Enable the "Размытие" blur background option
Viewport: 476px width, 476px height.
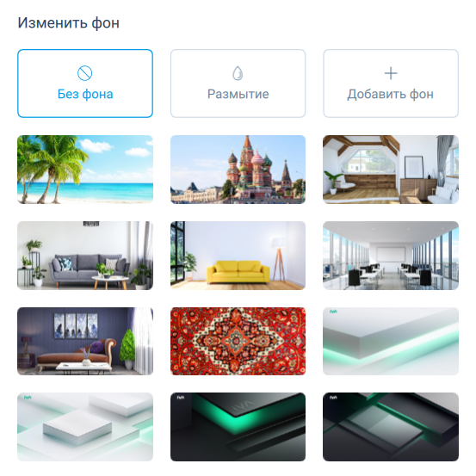[238, 83]
